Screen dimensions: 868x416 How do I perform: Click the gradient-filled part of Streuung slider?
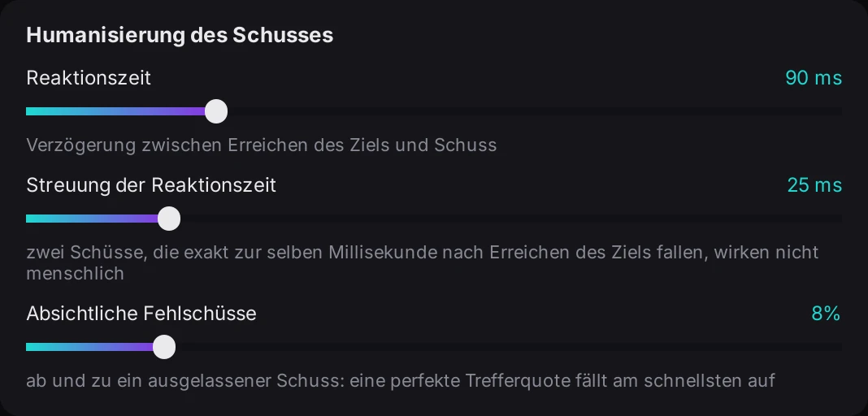(92, 219)
